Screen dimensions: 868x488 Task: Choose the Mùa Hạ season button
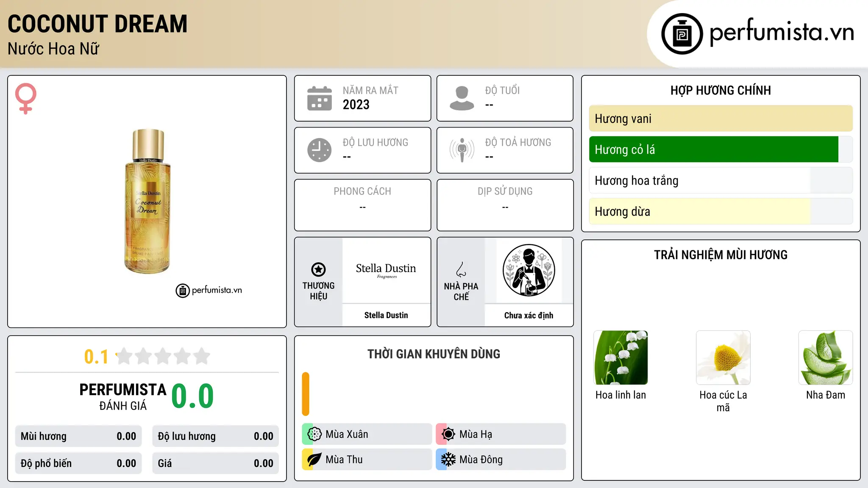pyautogui.click(x=501, y=434)
